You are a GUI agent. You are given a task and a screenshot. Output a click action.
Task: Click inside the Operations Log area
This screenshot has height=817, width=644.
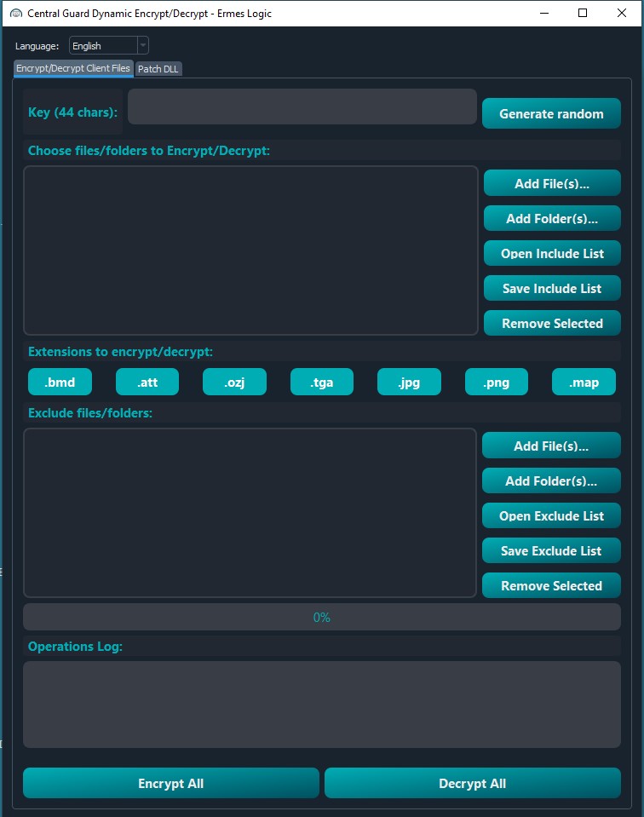pos(321,705)
